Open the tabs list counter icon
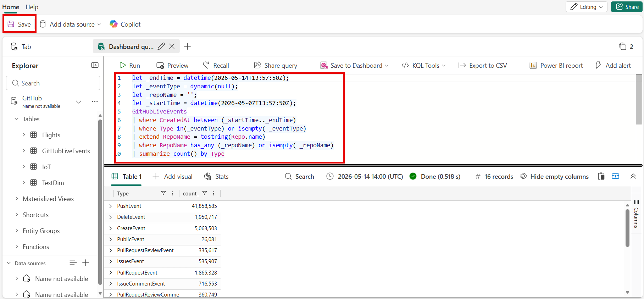 click(x=626, y=46)
